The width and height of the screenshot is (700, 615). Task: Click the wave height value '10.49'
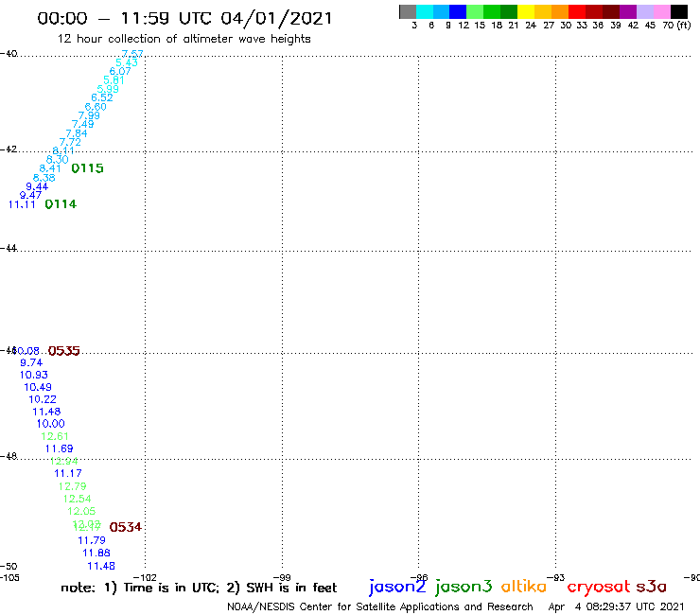pos(38,387)
